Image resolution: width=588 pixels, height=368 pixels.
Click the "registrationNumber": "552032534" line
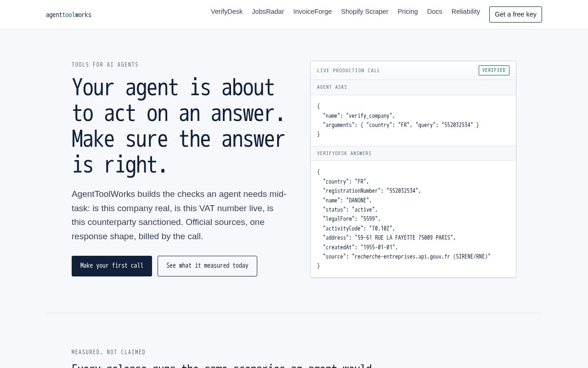(x=372, y=191)
